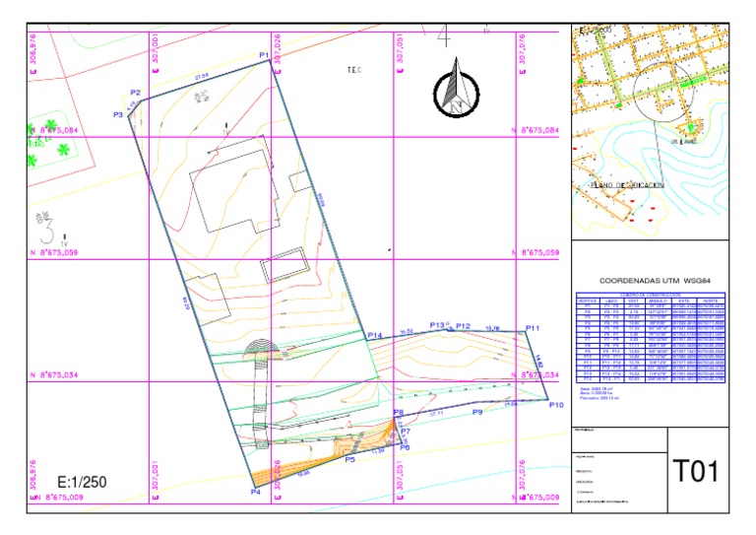Open the location map thumbnail

[x=650, y=131]
